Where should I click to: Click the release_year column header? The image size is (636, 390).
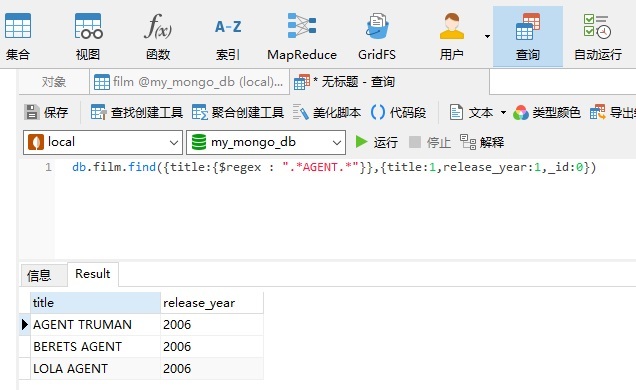click(x=212, y=303)
